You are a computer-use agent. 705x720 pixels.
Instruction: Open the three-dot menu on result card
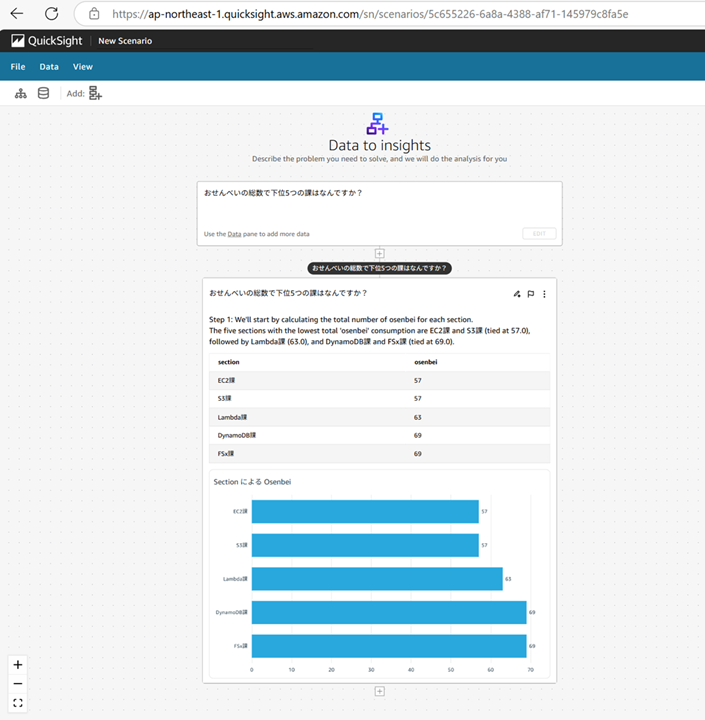(544, 294)
